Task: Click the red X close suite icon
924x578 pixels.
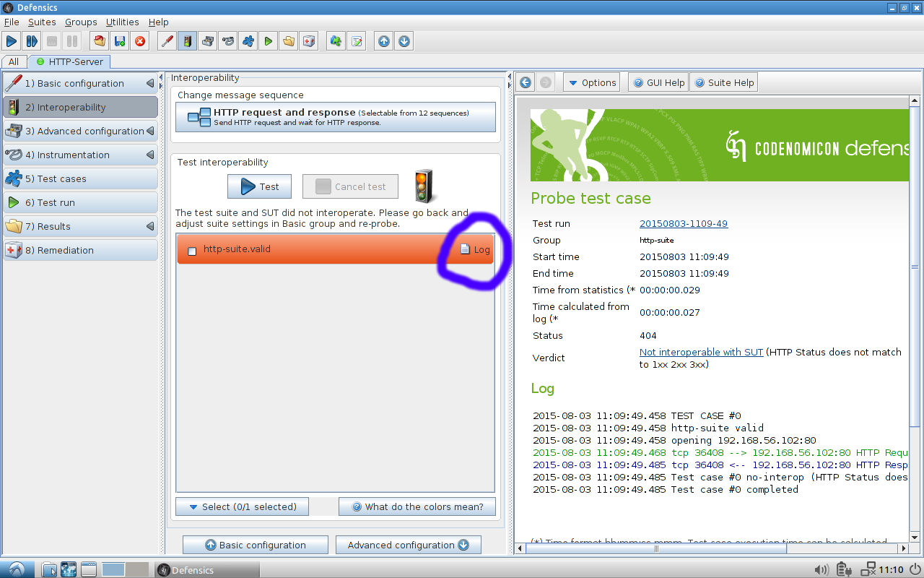Action: click(140, 41)
